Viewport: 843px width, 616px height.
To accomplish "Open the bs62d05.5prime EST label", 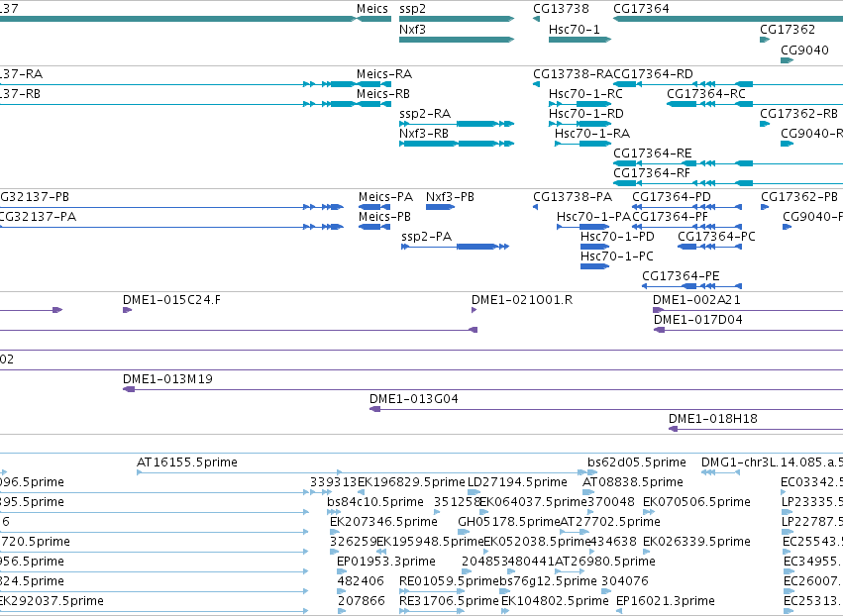I will coord(637,462).
